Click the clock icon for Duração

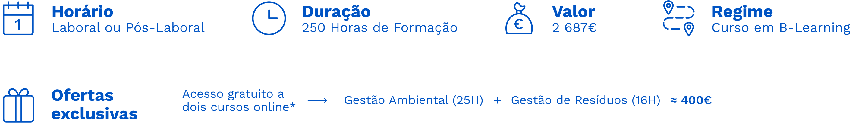(269, 18)
